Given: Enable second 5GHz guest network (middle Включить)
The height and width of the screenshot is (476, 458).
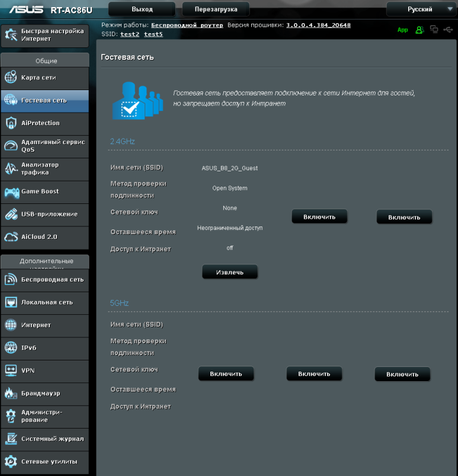Looking at the screenshot, I should tap(314, 373).
